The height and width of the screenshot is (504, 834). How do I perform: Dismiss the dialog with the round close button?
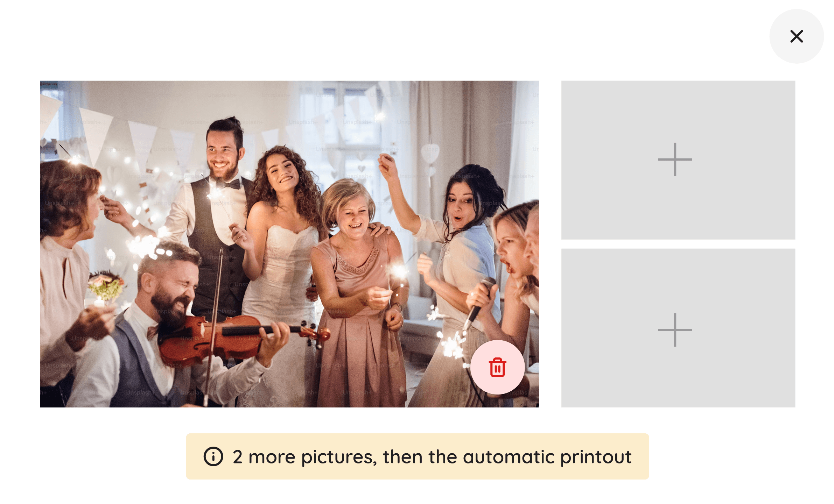click(x=796, y=36)
